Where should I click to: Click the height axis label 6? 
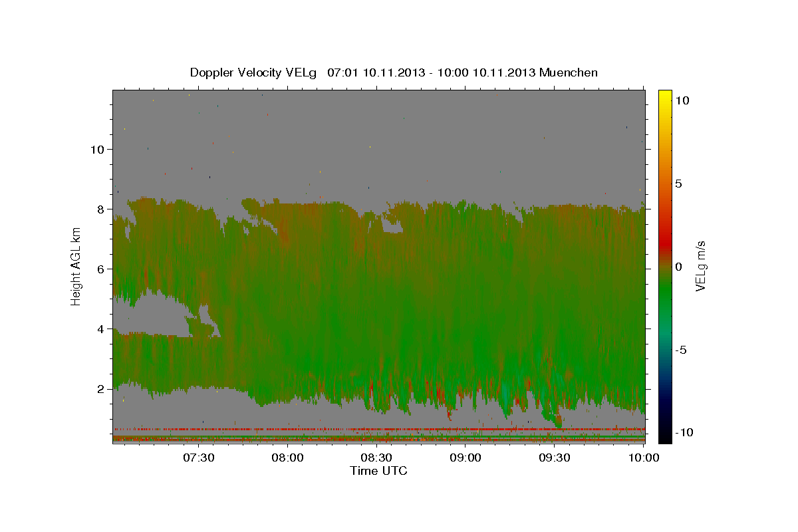point(99,269)
